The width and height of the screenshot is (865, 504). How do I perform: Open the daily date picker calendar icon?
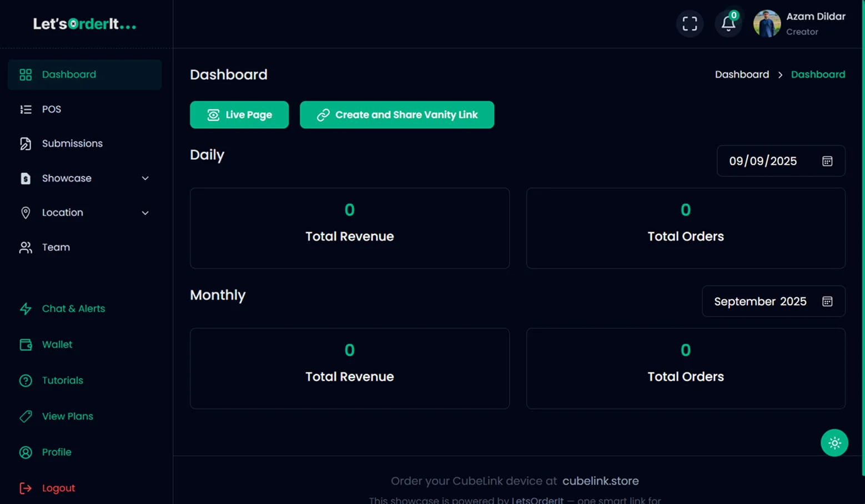click(827, 161)
